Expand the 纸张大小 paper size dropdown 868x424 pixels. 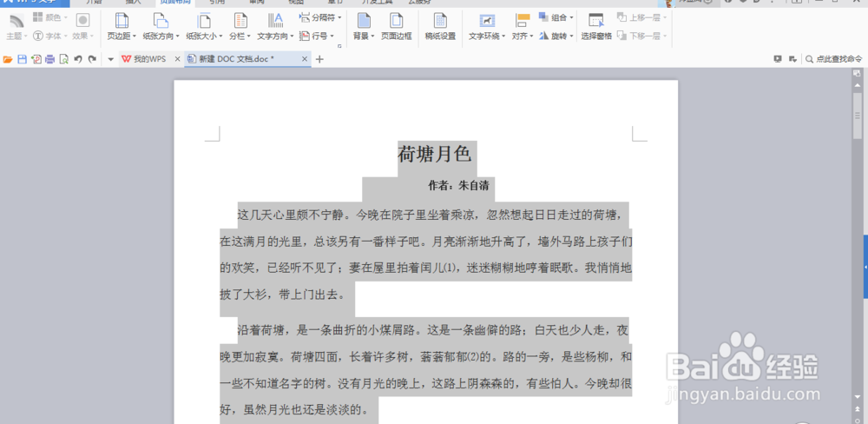(204, 27)
